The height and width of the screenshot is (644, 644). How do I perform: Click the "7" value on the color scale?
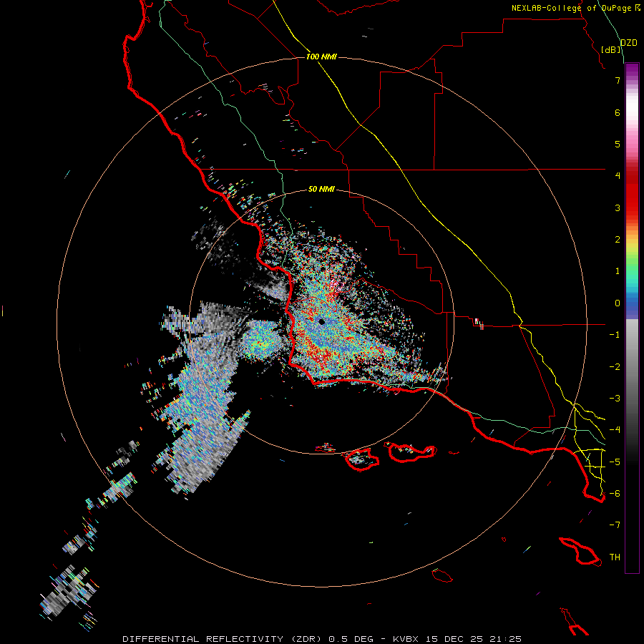pos(618,80)
